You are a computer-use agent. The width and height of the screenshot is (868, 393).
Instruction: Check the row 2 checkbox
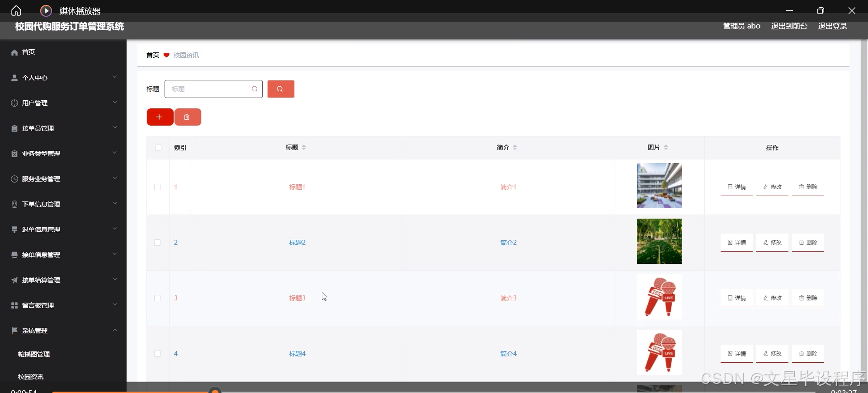click(x=157, y=243)
